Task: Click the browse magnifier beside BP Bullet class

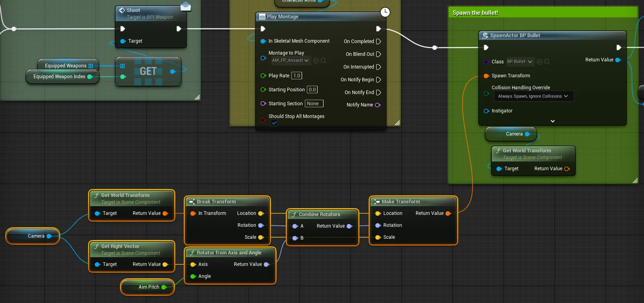Action: tap(547, 62)
